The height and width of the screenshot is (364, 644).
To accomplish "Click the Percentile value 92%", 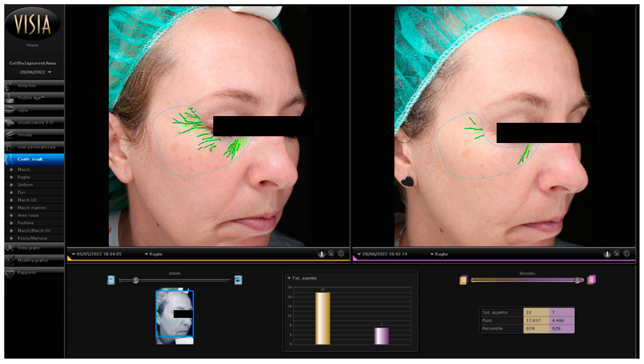I will pyautogui.click(x=556, y=328).
